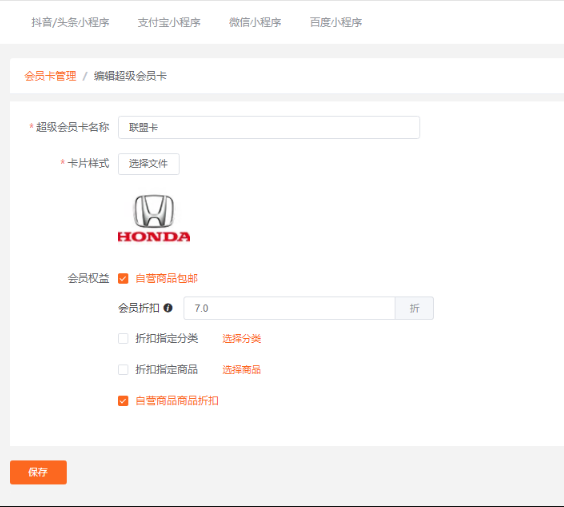
Task: Open the 微信小程序 tab
Action: coord(255,22)
